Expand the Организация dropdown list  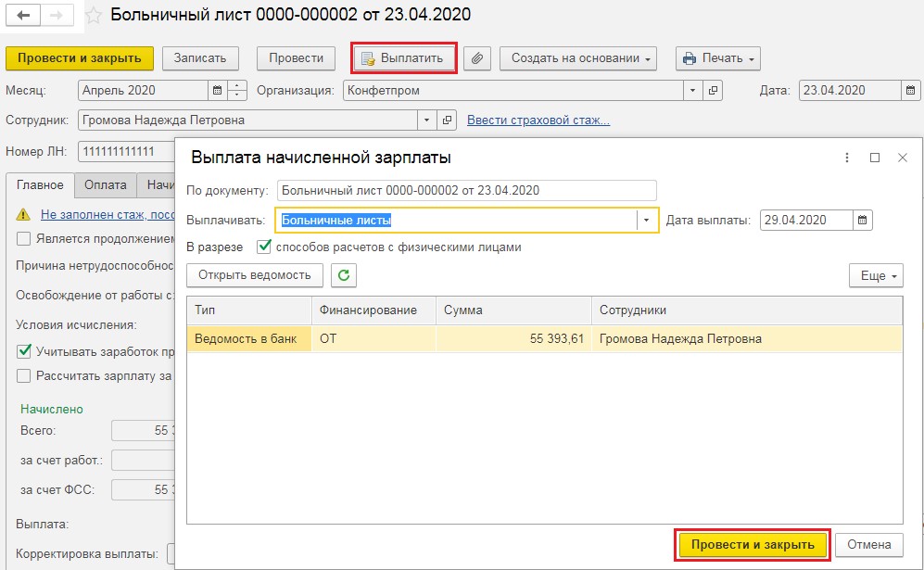tap(692, 90)
